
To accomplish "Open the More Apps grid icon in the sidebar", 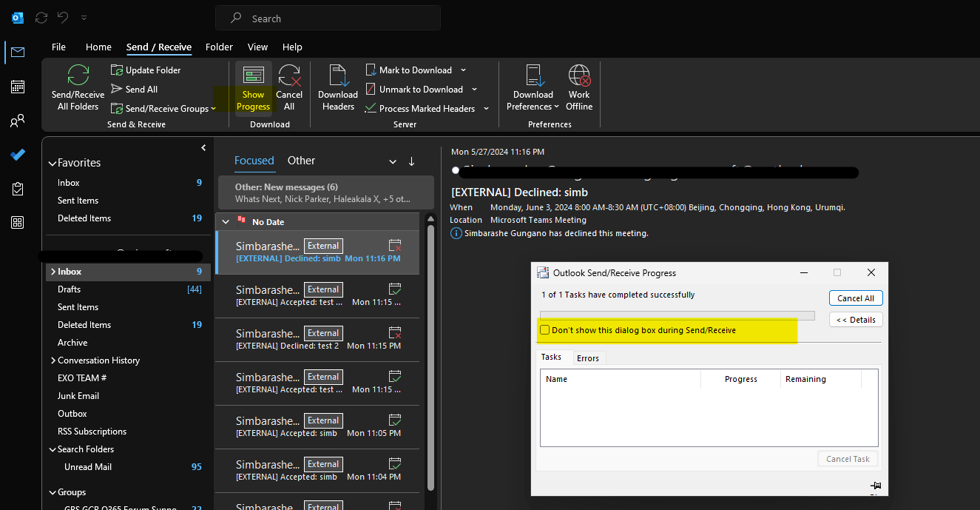I will 18,223.
